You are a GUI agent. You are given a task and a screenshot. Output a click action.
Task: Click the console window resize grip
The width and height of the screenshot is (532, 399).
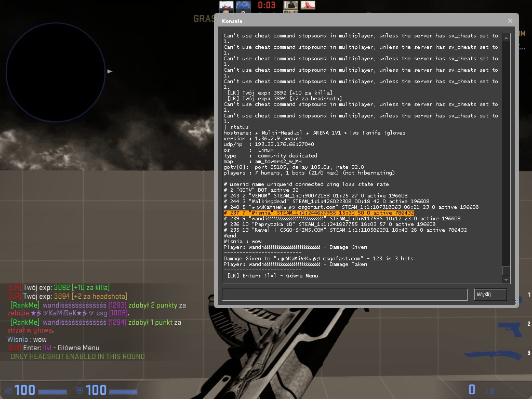(516, 302)
